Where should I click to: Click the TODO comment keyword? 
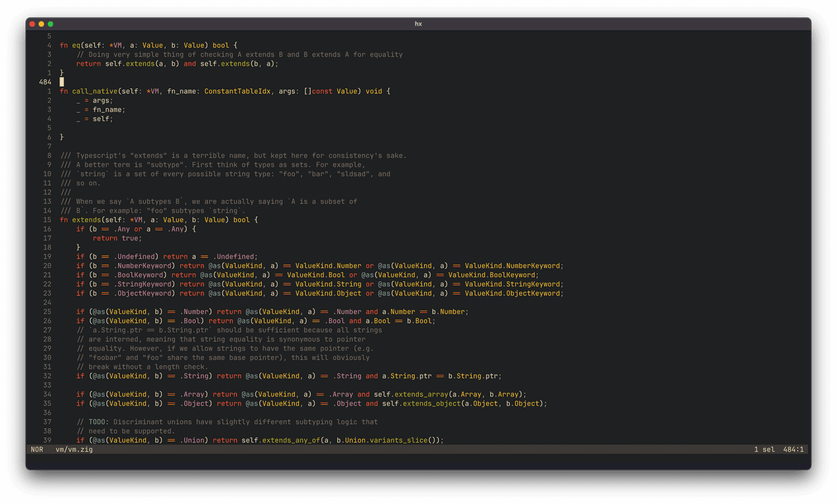click(x=99, y=422)
